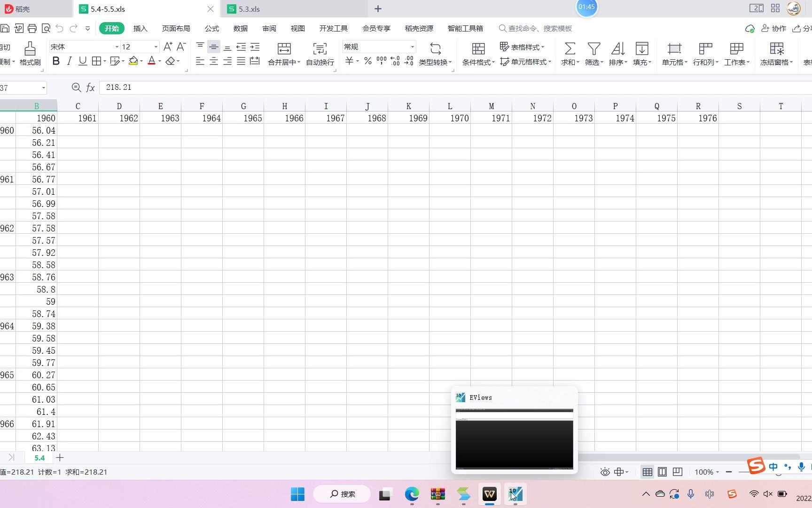
Task: Expand the font size dropdown
Action: coord(156,47)
